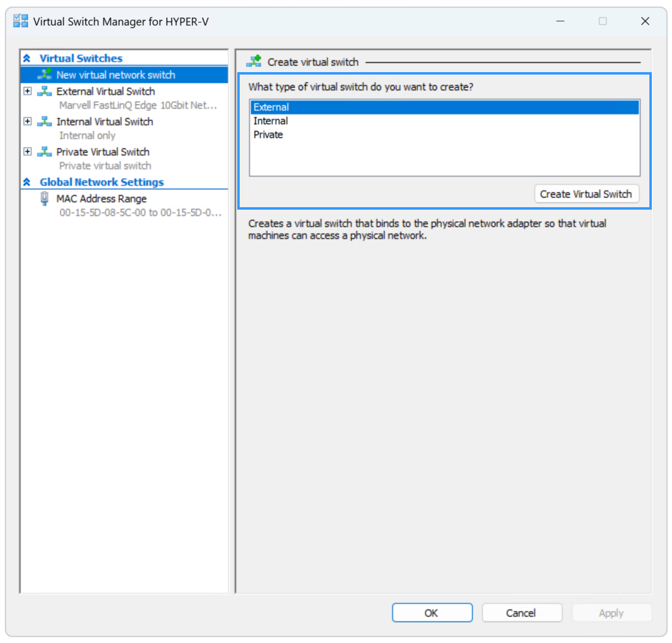Confirm with the OK button

click(432, 612)
